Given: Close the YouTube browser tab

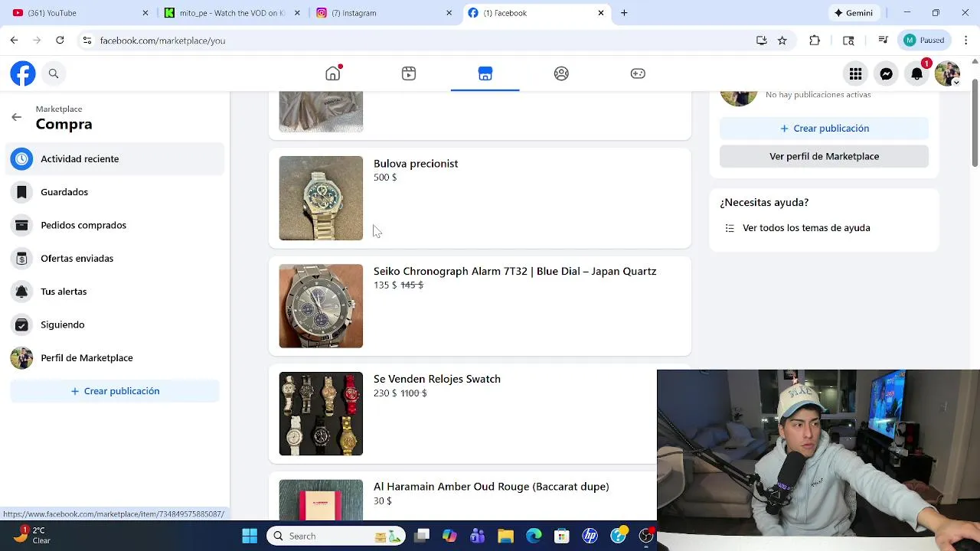Looking at the screenshot, I should [x=145, y=13].
